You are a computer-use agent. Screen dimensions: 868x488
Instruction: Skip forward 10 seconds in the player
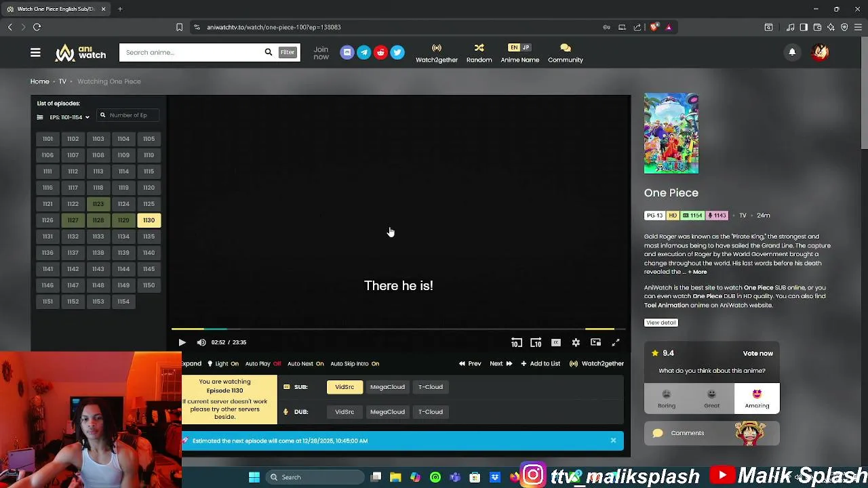point(536,342)
